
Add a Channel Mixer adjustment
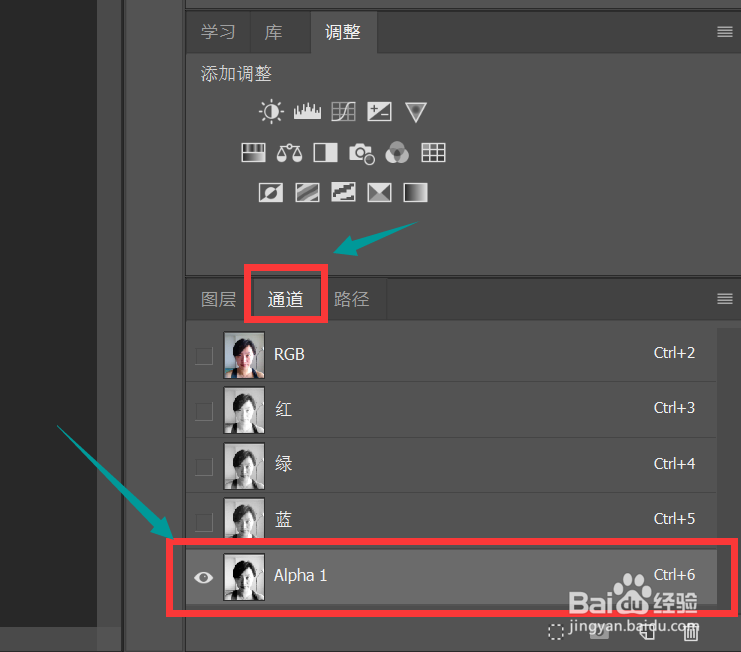(397, 153)
